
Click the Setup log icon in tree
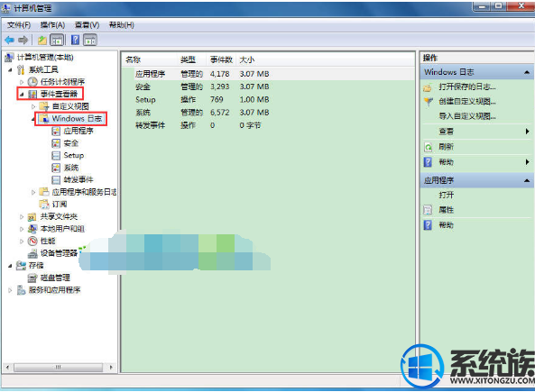(x=56, y=155)
